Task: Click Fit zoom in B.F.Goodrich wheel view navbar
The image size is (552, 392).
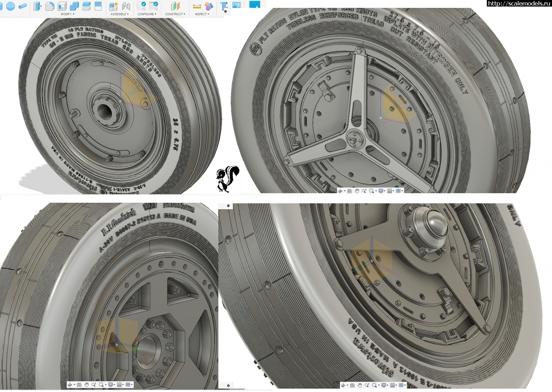Action: (101, 384)
